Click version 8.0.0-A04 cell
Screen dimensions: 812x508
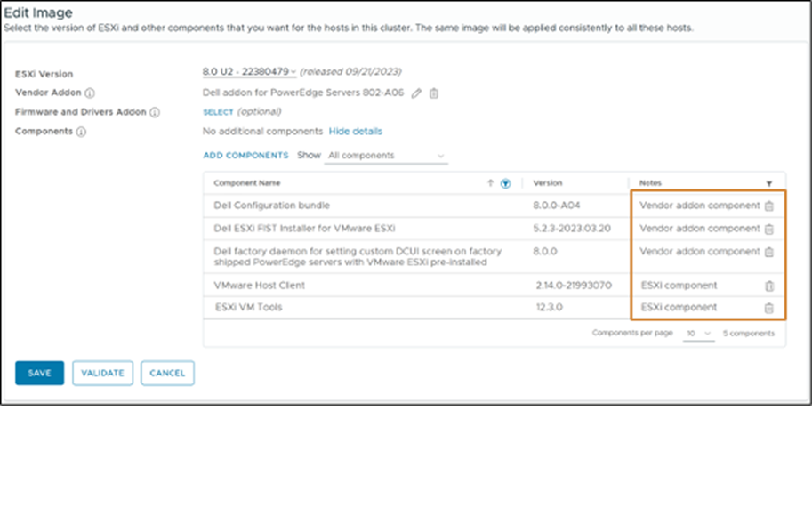coord(556,206)
